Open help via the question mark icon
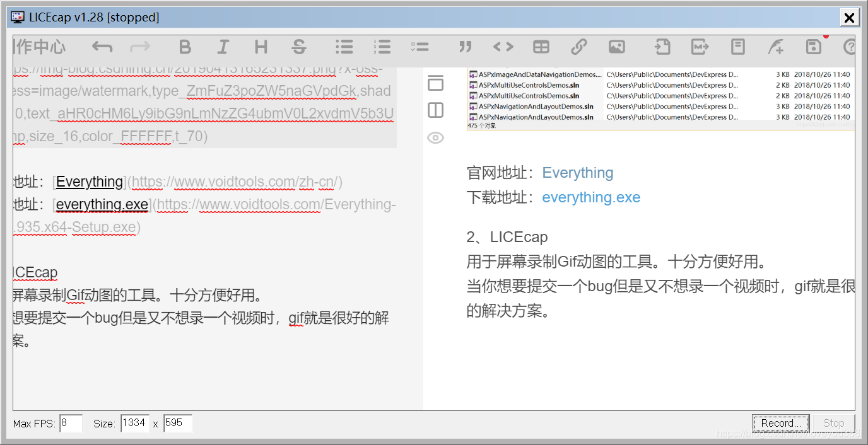The height and width of the screenshot is (445, 868). (850, 47)
